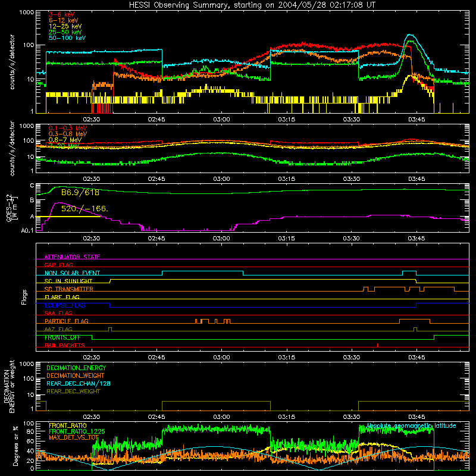Click the 'B6.9/618' flare annotation
Screen dimensions: 476x476
point(80,192)
